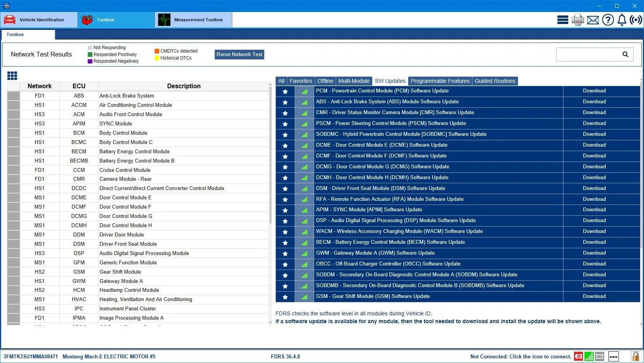Screen dimensions: 644x363
Task: Select the Offline filter tab
Action: point(325,81)
